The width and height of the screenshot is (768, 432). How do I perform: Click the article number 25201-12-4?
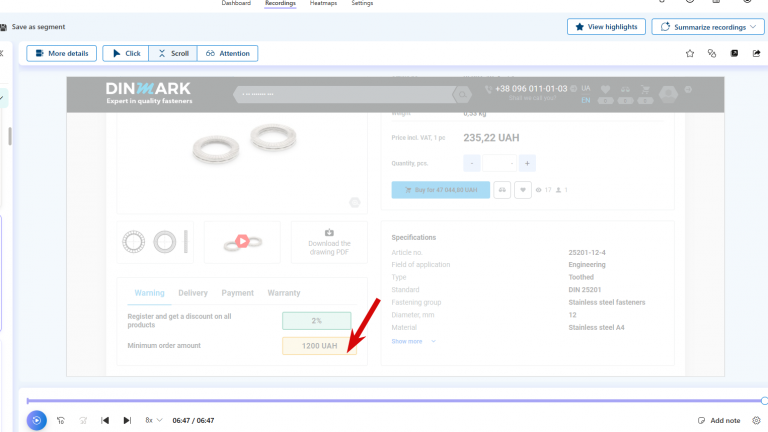(587, 253)
